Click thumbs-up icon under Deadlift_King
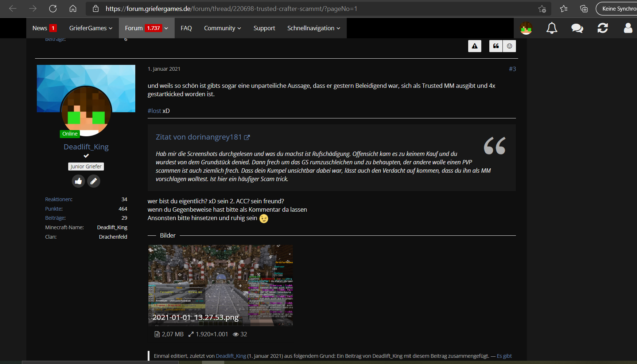 tap(78, 181)
